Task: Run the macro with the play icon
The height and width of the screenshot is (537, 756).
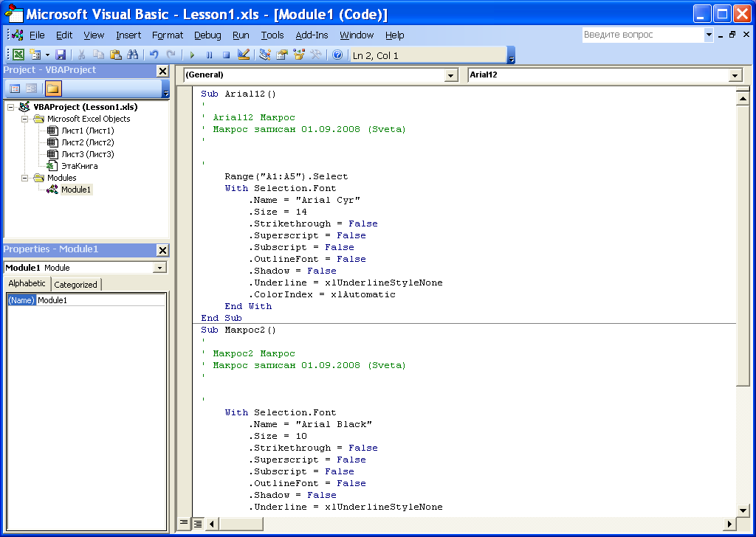Action: tap(192, 55)
